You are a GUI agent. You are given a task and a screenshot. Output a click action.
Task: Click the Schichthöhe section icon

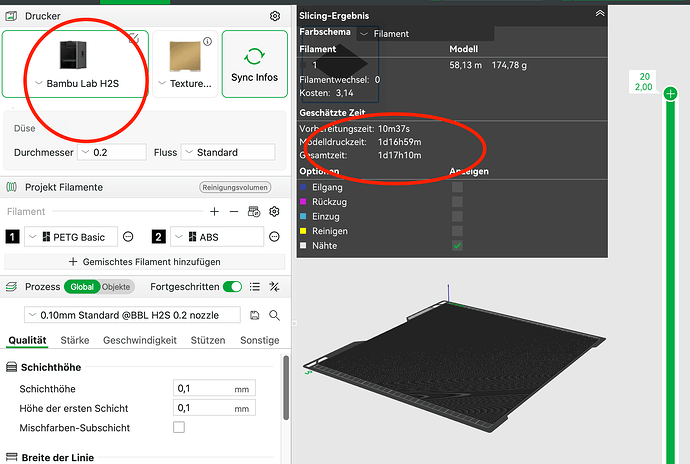click(x=11, y=367)
